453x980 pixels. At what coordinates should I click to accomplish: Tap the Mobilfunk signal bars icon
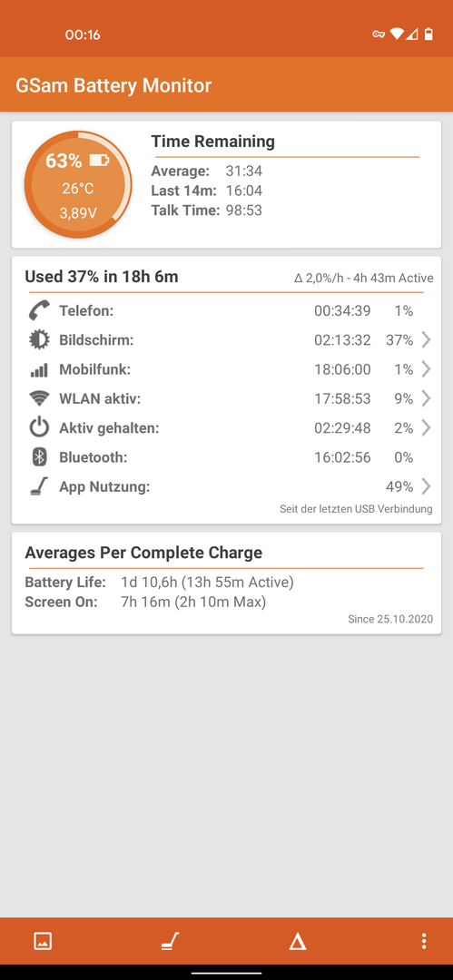pyautogui.click(x=39, y=370)
